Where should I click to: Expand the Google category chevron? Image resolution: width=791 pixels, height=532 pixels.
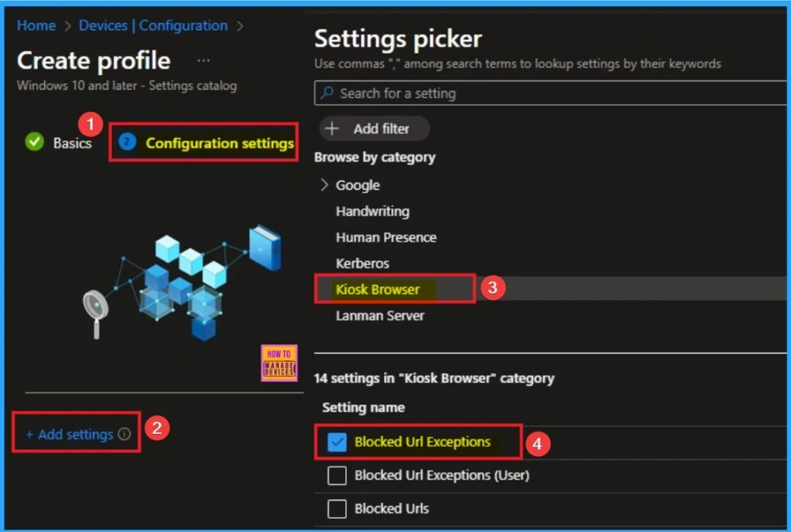(324, 185)
